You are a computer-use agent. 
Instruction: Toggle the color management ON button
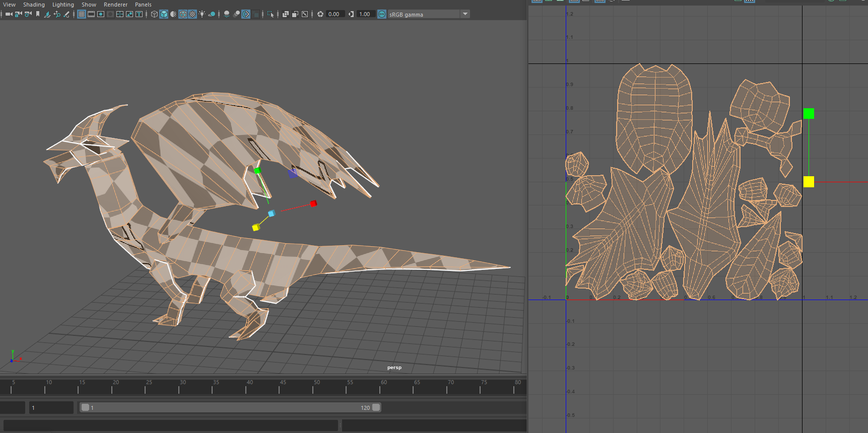click(382, 14)
